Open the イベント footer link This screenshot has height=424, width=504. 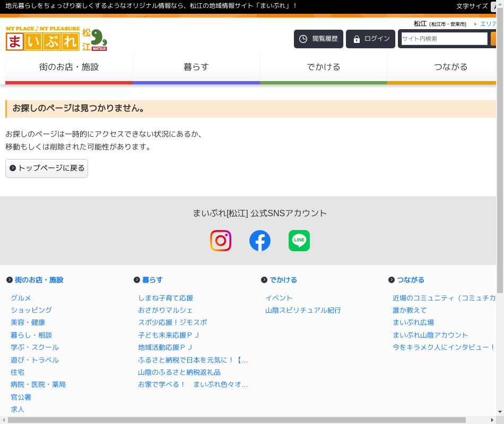pyautogui.click(x=279, y=298)
